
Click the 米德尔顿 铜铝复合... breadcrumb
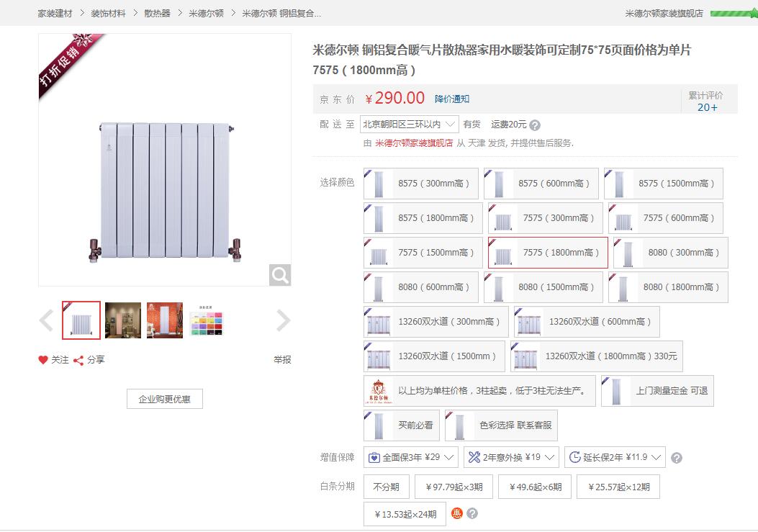coord(281,14)
